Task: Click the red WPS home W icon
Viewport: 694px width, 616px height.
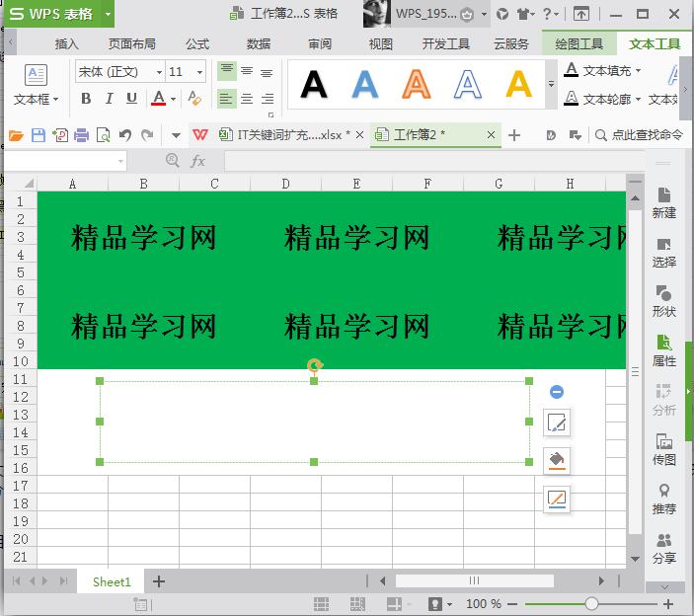Action: coord(199,134)
